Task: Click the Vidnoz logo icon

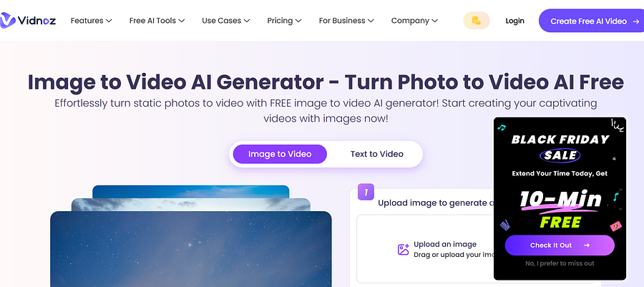Action: pos(7,21)
